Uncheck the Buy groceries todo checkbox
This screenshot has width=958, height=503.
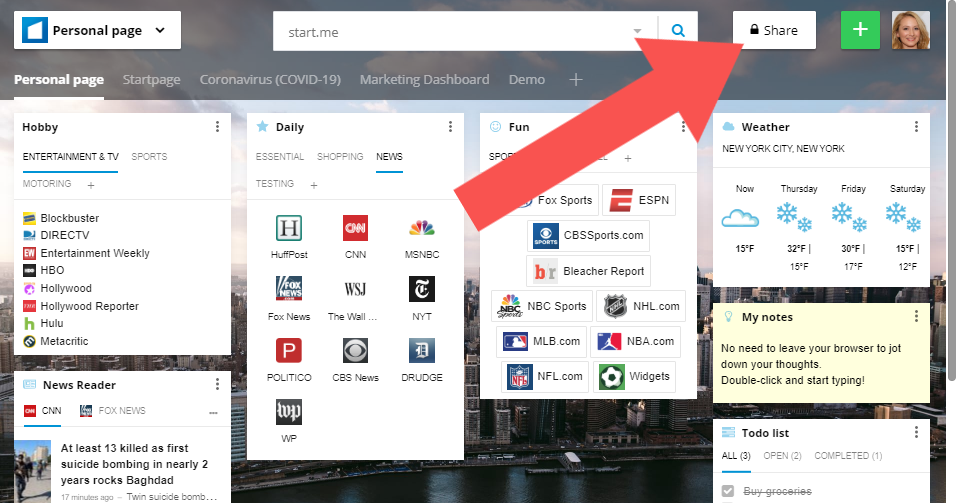pos(728,491)
